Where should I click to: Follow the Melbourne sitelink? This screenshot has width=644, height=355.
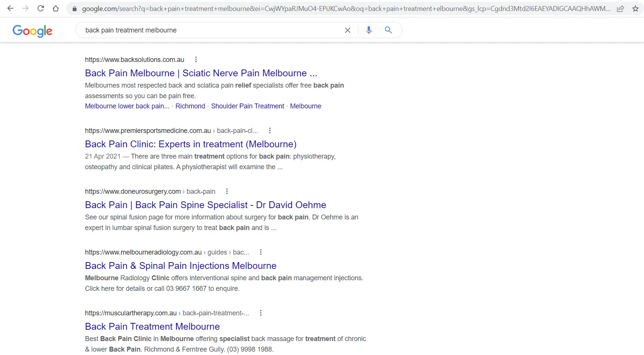coord(306,106)
